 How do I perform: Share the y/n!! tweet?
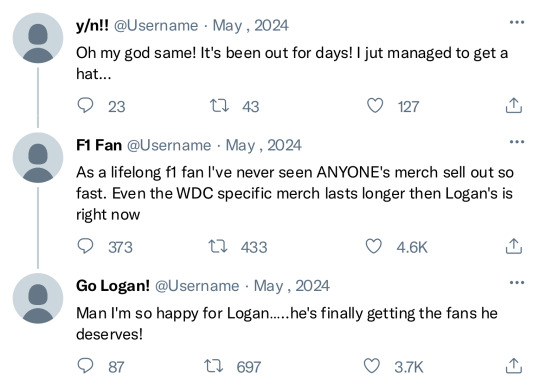pos(514,105)
